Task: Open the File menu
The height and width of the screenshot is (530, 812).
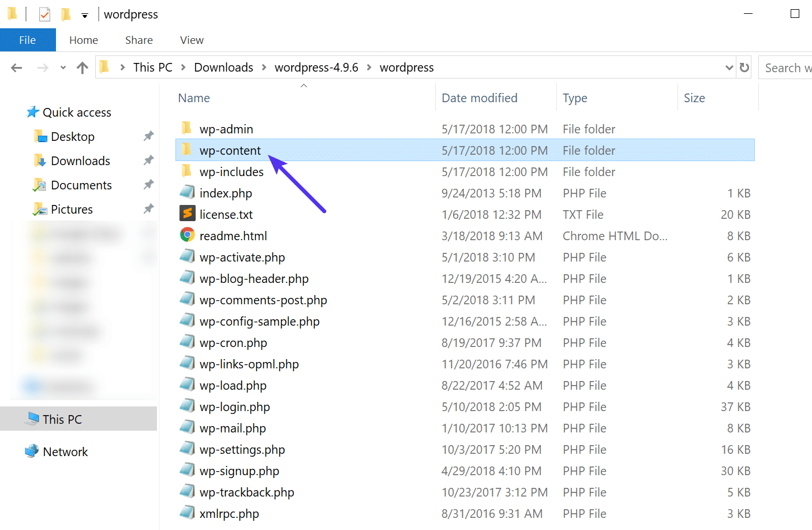Action: (27, 40)
